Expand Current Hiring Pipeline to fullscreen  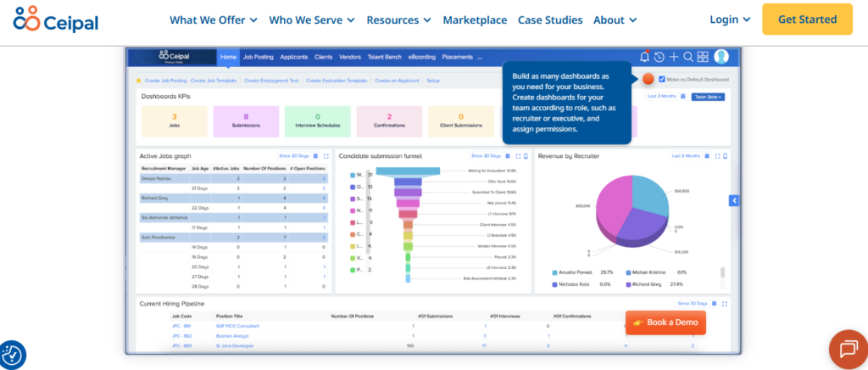point(725,304)
